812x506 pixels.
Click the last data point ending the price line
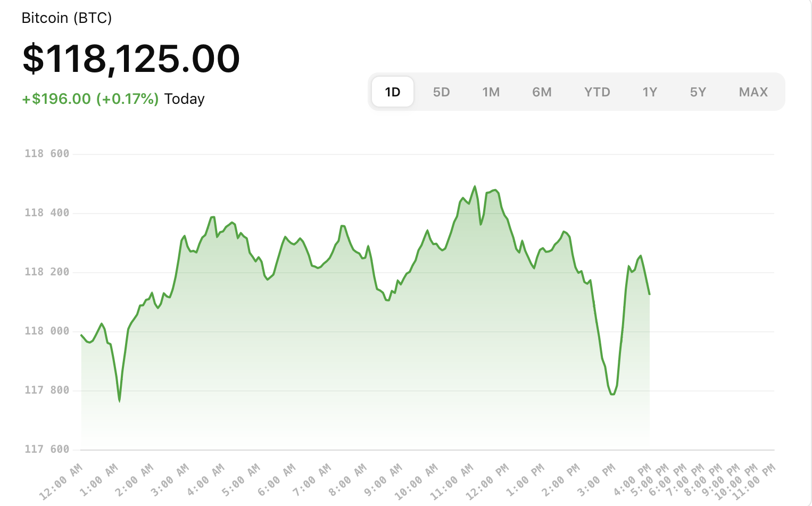click(650, 294)
